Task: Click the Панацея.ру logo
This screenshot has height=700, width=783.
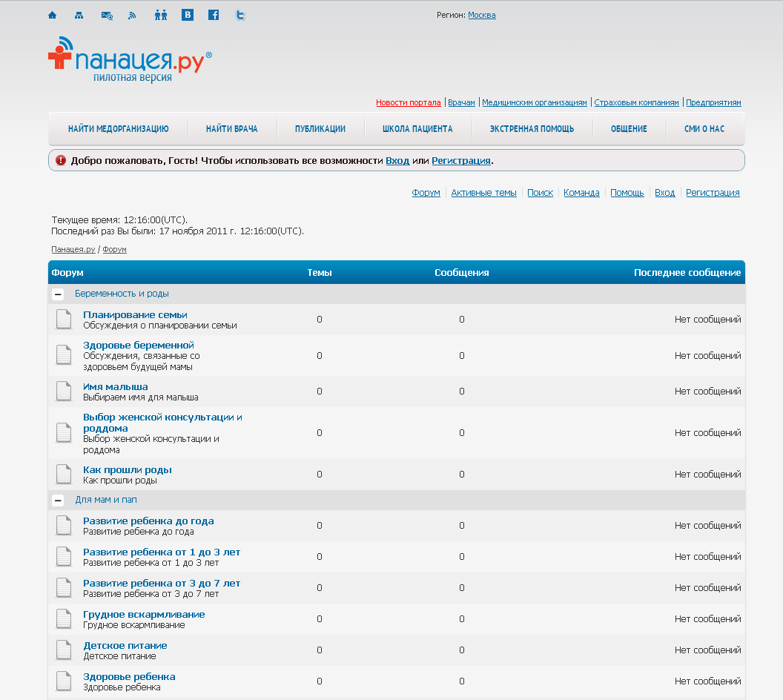Action: [130, 59]
